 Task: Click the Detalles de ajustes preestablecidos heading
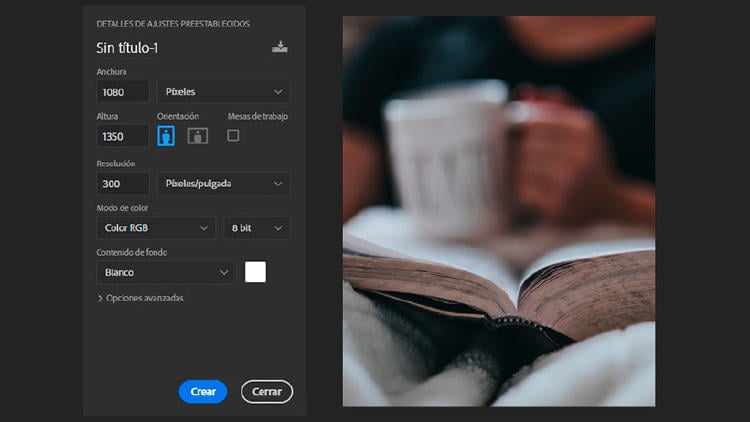173,23
